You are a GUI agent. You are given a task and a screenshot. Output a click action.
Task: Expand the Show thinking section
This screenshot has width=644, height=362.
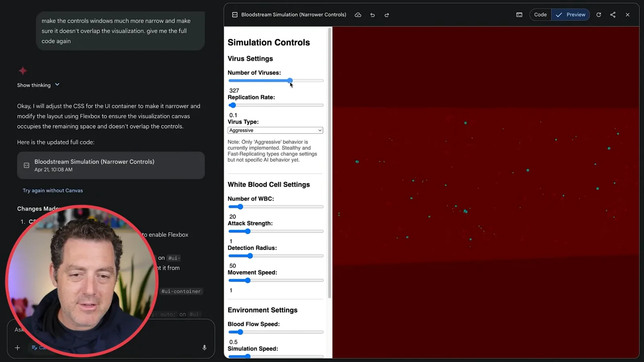point(38,85)
